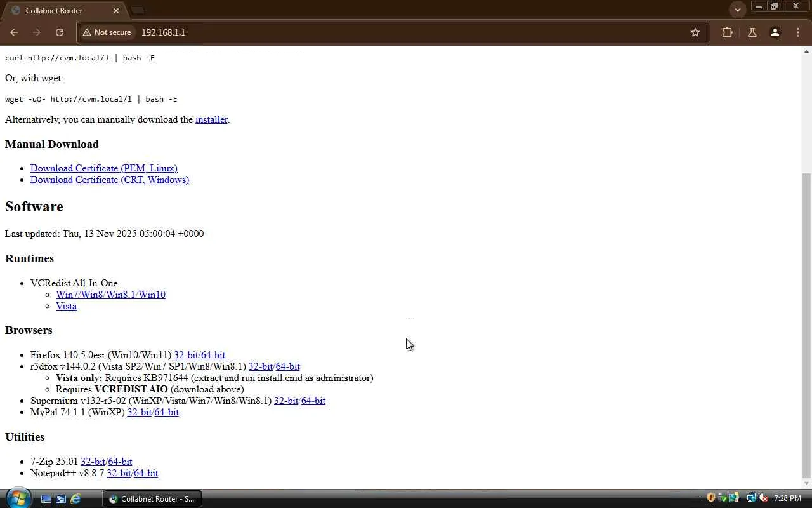
Task: Open the installer link
Action: (211, 119)
